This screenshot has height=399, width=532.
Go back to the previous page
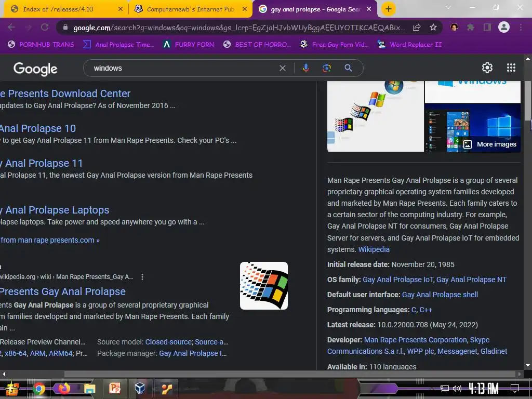[11, 27]
